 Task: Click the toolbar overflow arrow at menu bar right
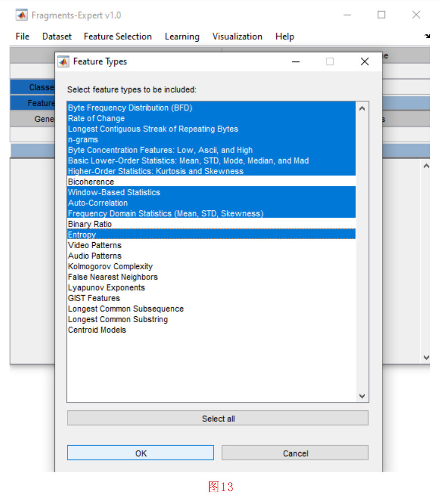(427, 36)
